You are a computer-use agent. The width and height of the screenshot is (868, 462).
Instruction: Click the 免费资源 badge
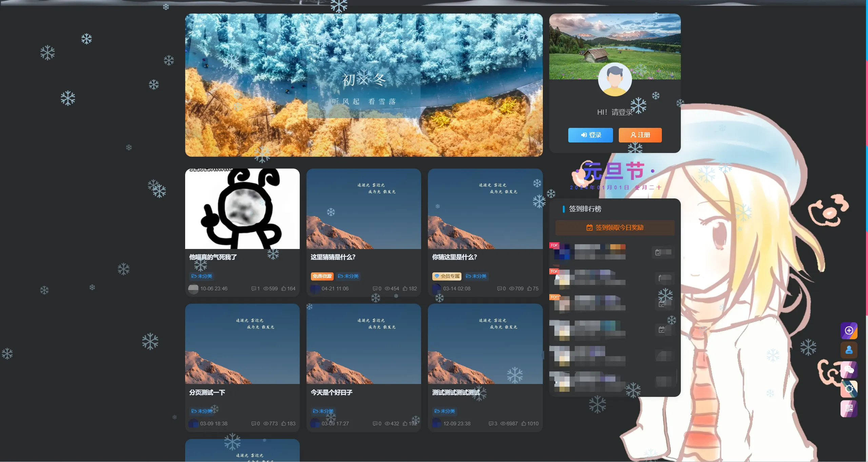click(x=322, y=276)
